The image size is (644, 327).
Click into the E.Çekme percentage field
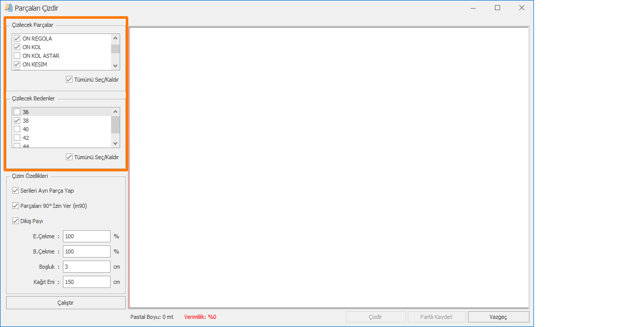86,236
